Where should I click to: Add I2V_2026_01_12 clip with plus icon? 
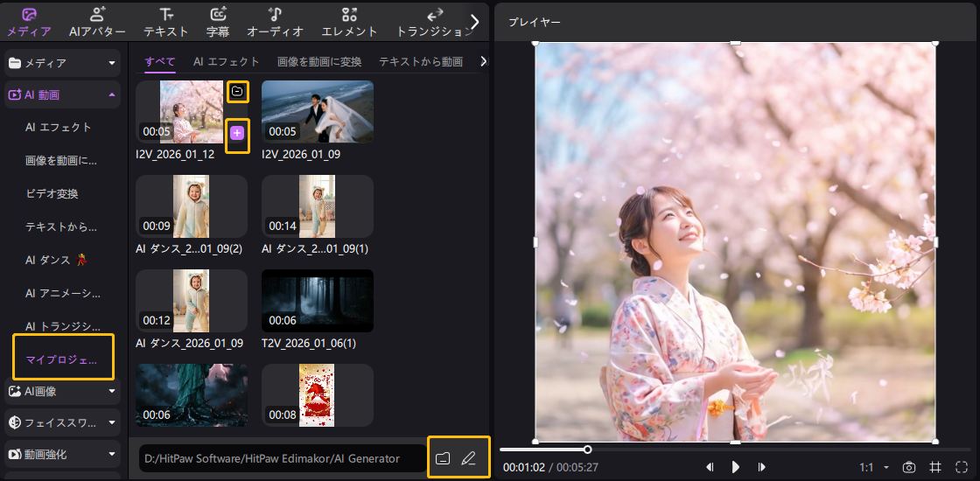coord(237,133)
